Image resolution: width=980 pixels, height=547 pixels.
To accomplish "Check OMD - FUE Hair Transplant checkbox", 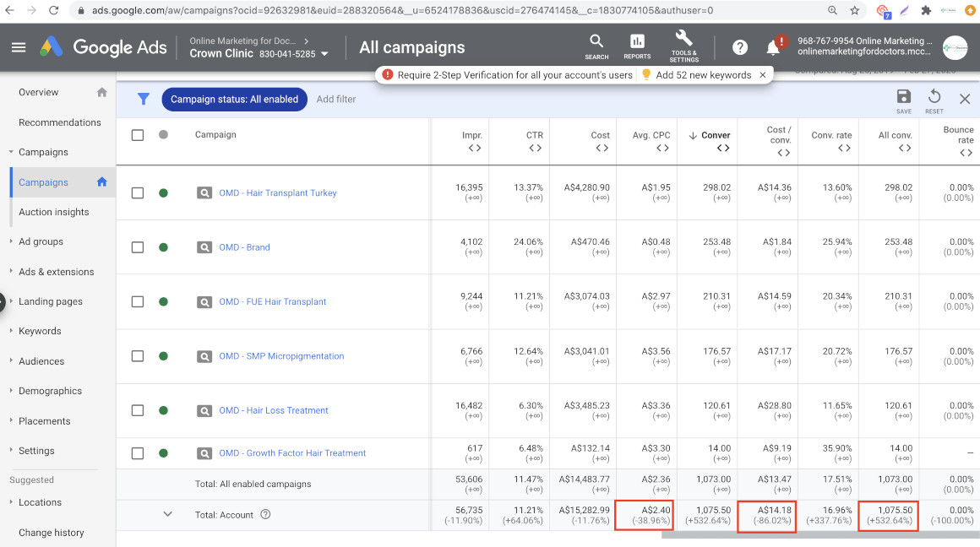I will (x=138, y=301).
